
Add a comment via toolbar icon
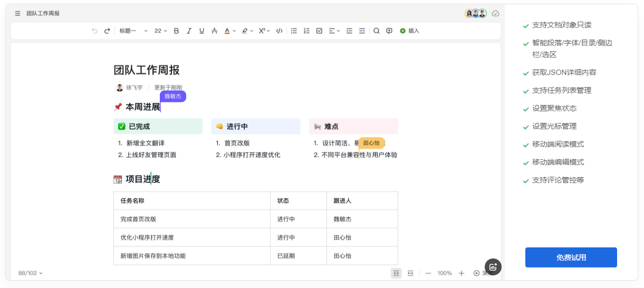click(389, 31)
